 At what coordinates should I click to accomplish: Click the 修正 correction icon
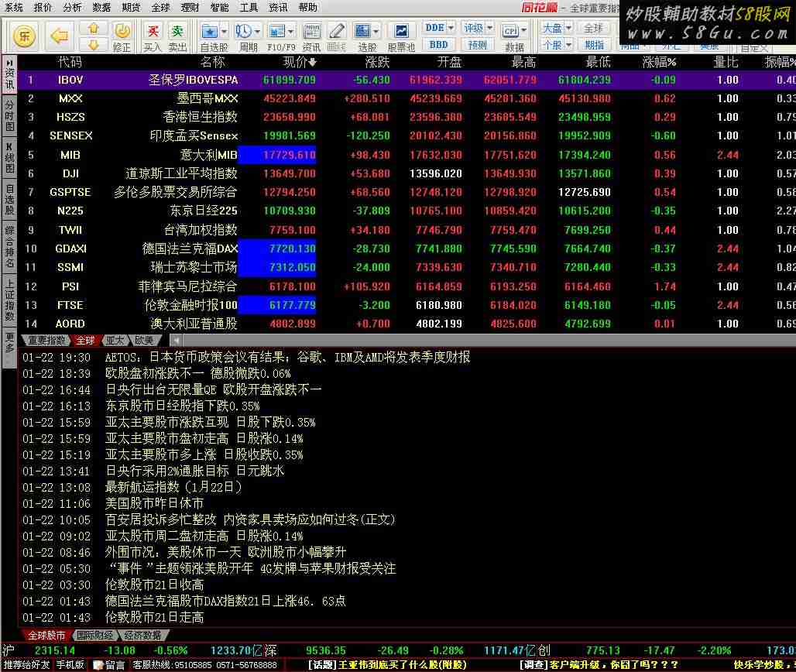click(122, 36)
